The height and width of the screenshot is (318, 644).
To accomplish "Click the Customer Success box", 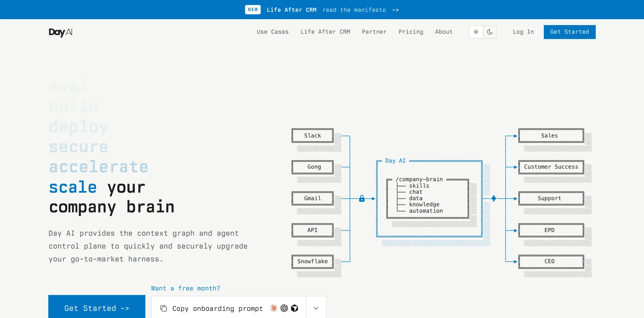I will click(551, 167).
